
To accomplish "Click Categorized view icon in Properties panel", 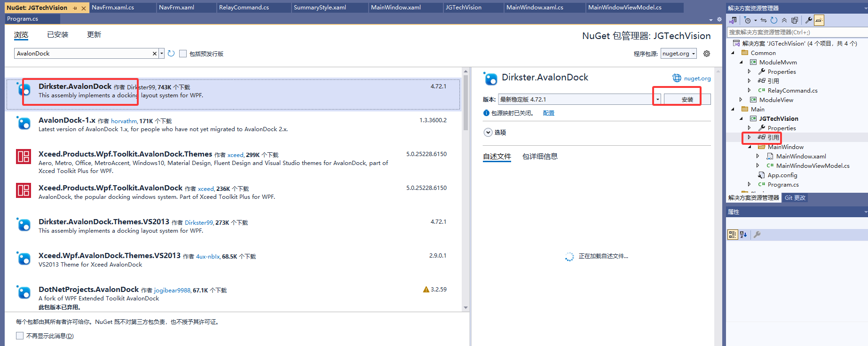I will click(x=733, y=235).
